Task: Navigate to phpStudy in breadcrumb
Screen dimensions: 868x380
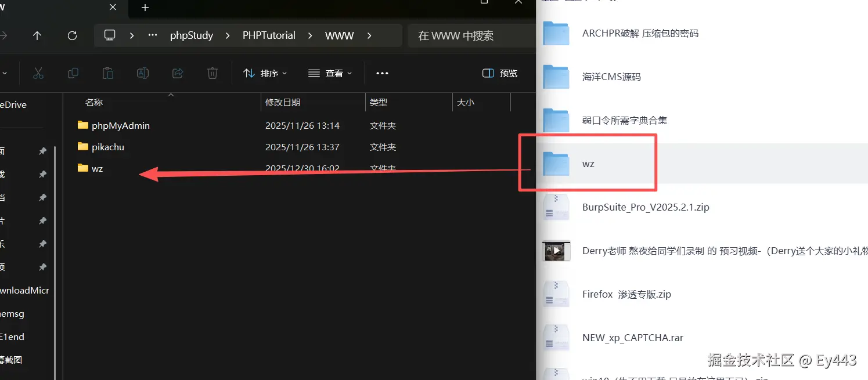Action: click(x=192, y=35)
